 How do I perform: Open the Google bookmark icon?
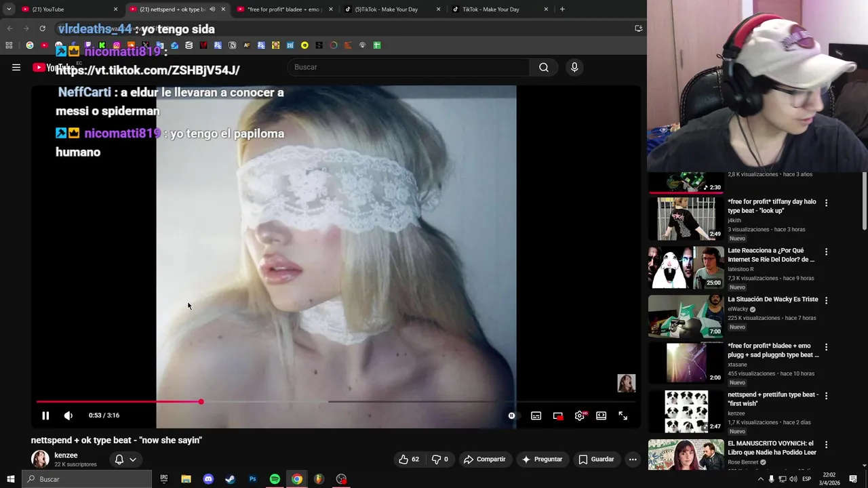coord(30,45)
